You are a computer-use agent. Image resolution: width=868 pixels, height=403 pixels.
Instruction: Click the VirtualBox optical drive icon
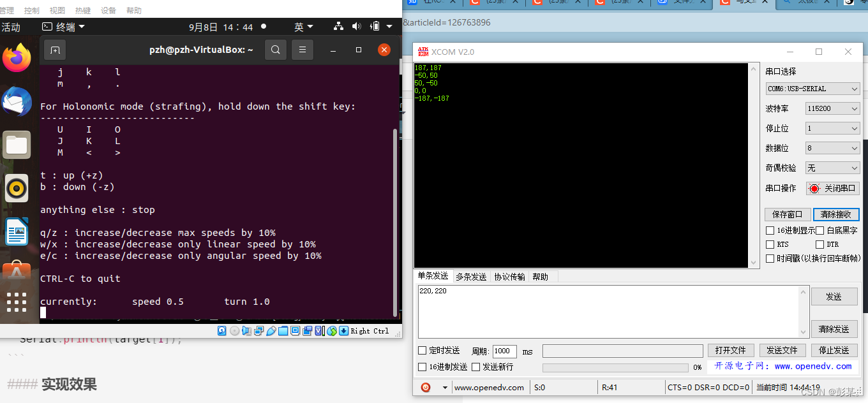point(234,331)
